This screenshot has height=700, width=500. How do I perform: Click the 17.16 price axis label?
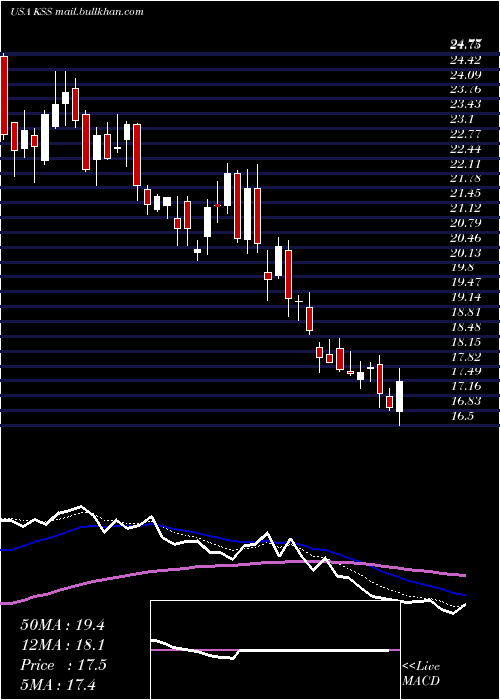coord(466,386)
